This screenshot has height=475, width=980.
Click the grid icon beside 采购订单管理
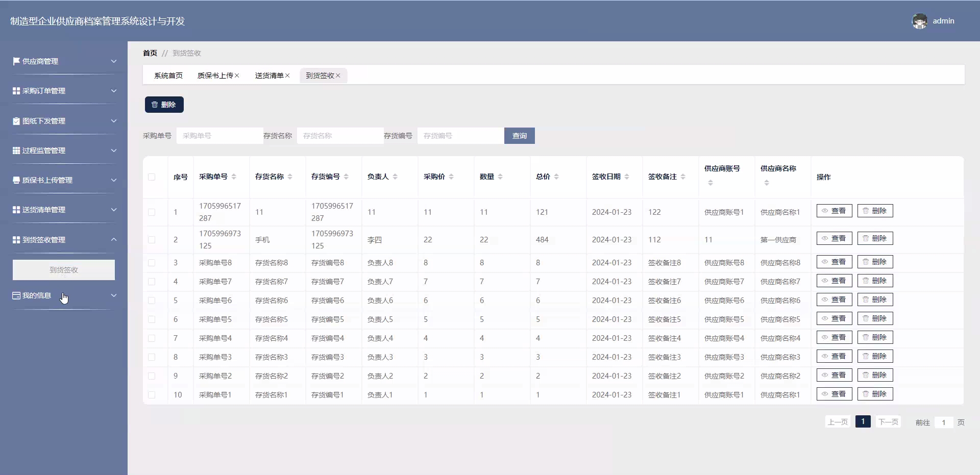tap(16, 91)
